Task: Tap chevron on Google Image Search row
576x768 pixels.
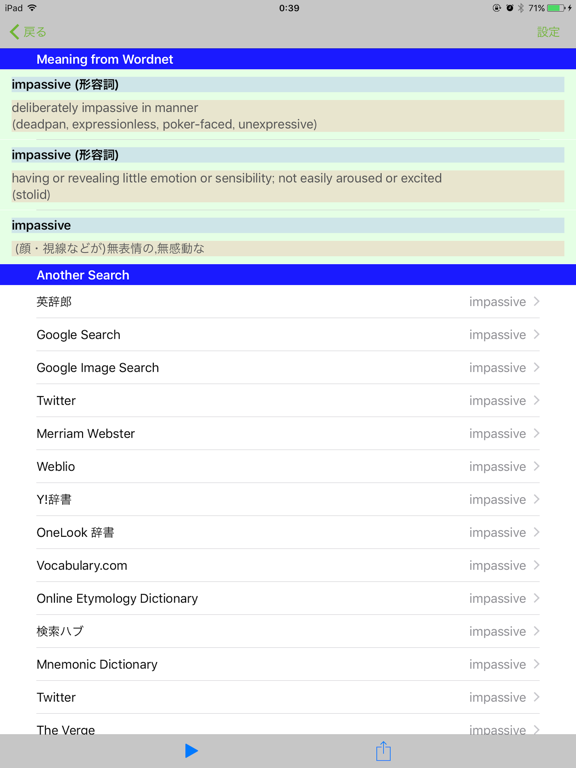Action: (536, 367)
